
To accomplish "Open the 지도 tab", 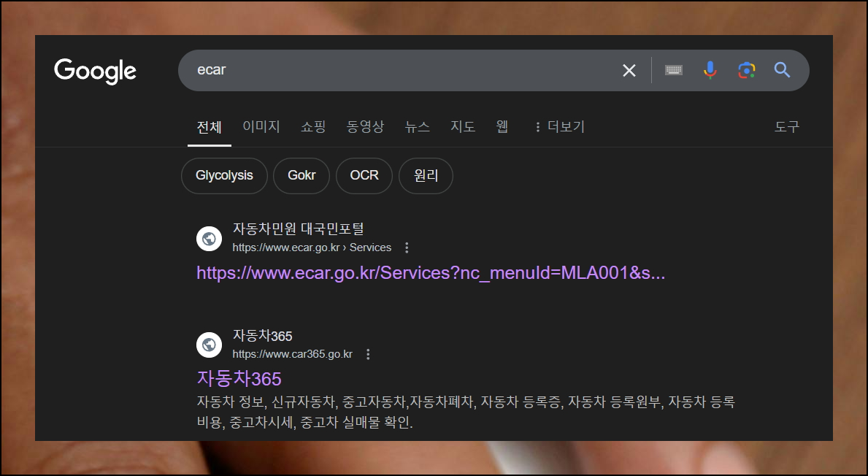I will click(x=463, y=127).
